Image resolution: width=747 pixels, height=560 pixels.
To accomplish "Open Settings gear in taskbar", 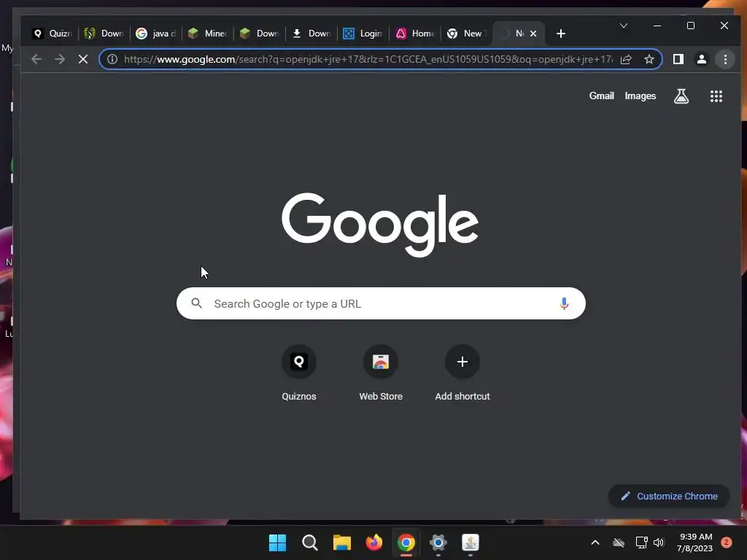I will click(x=438, y=542).
